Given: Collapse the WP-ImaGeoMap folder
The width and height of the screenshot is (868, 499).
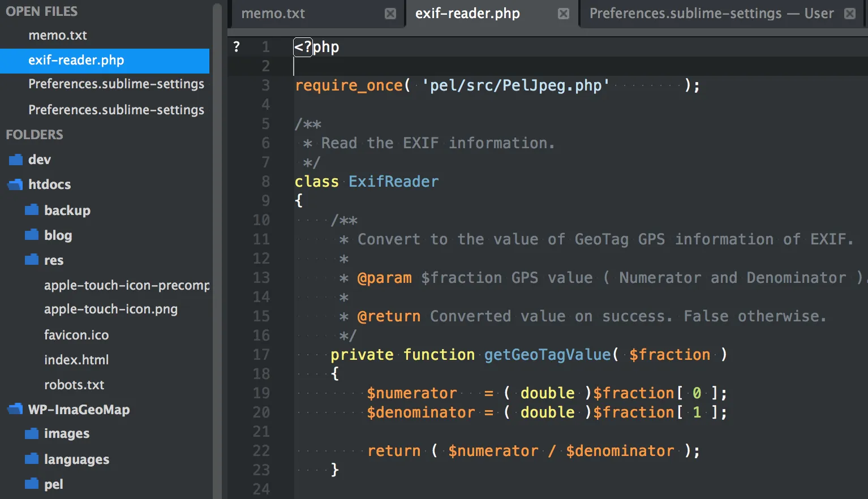Looking at the screenshot, I should click(16, 410).
